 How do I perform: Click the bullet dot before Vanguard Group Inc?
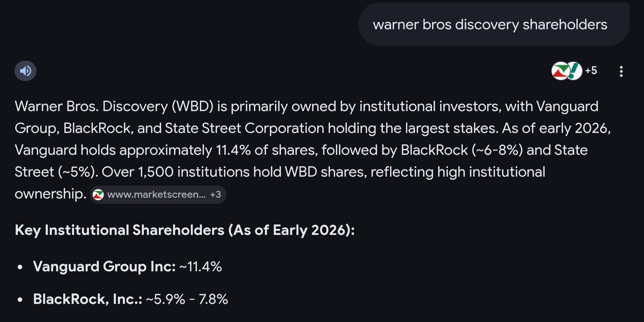[x=20, y=267]
